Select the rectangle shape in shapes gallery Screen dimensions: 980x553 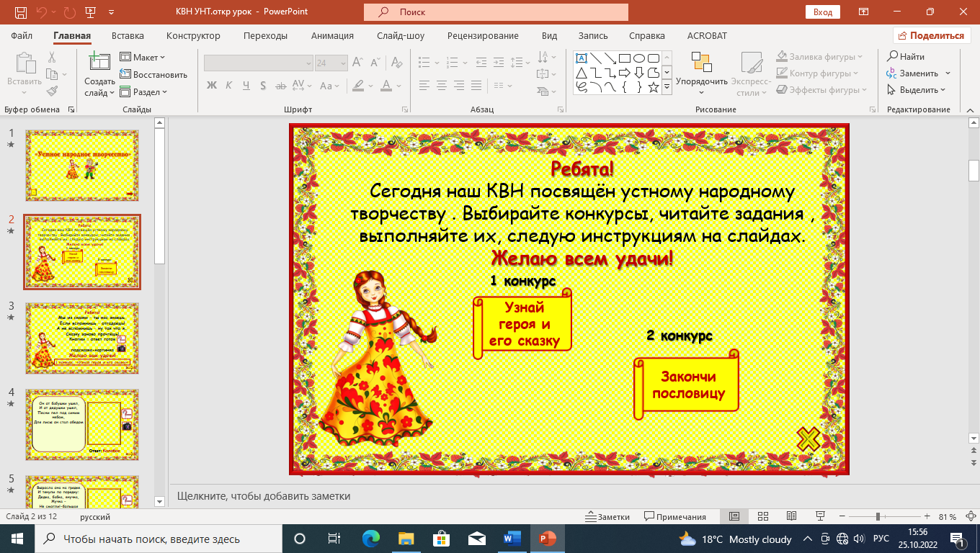[625, 58]
